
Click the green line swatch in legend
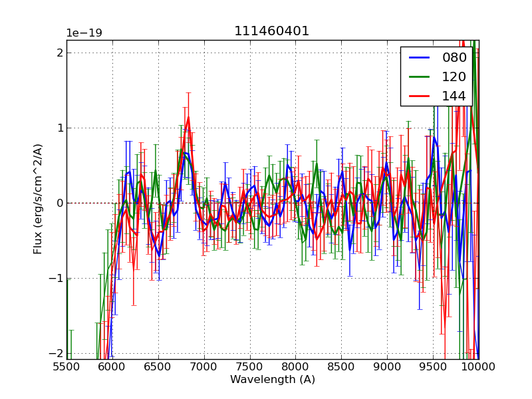pos(419,76)
